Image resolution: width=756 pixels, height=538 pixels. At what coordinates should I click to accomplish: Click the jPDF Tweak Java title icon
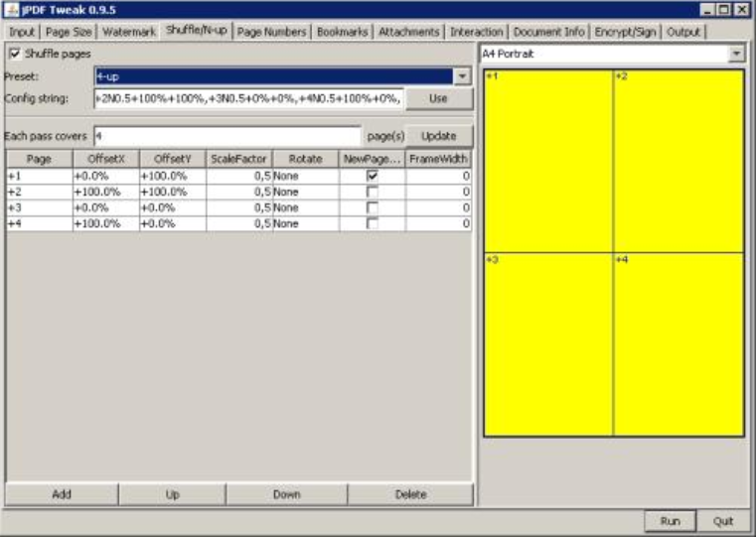pos(12,10)
